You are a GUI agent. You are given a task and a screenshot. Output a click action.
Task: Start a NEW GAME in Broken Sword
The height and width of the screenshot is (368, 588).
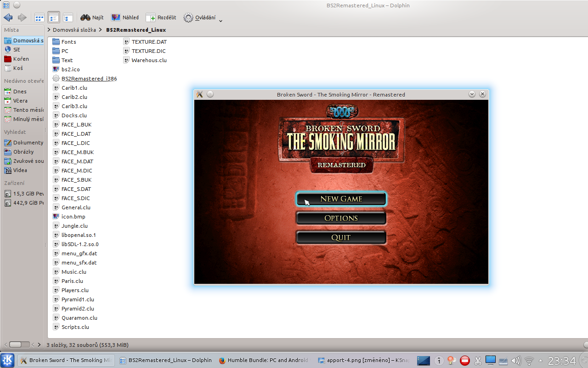tap(341, 199)
